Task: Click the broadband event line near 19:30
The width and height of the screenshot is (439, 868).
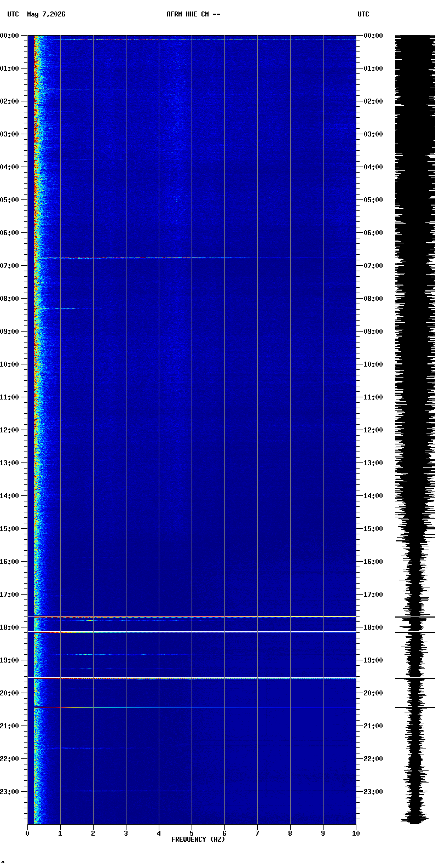Action: pyautogui.click(x=192, y=678)
